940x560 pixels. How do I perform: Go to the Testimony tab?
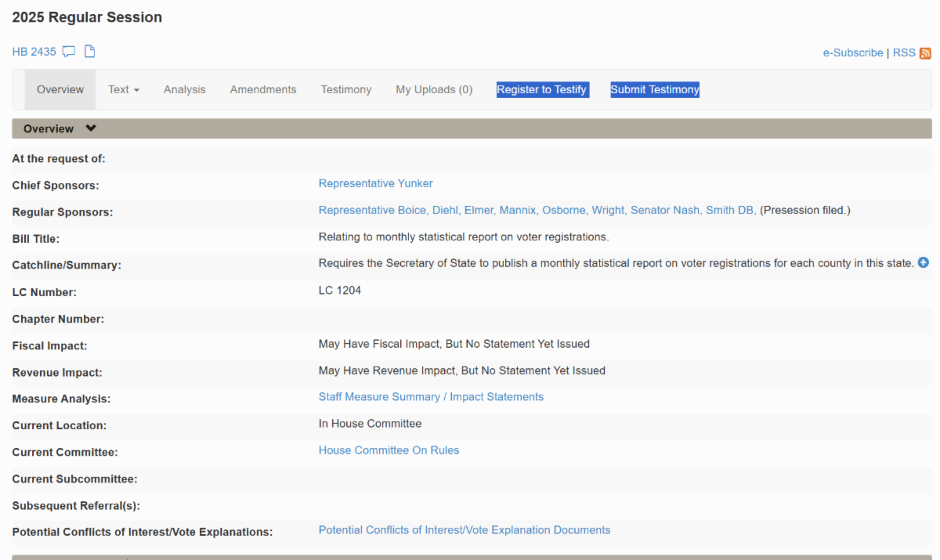[346, 89]
